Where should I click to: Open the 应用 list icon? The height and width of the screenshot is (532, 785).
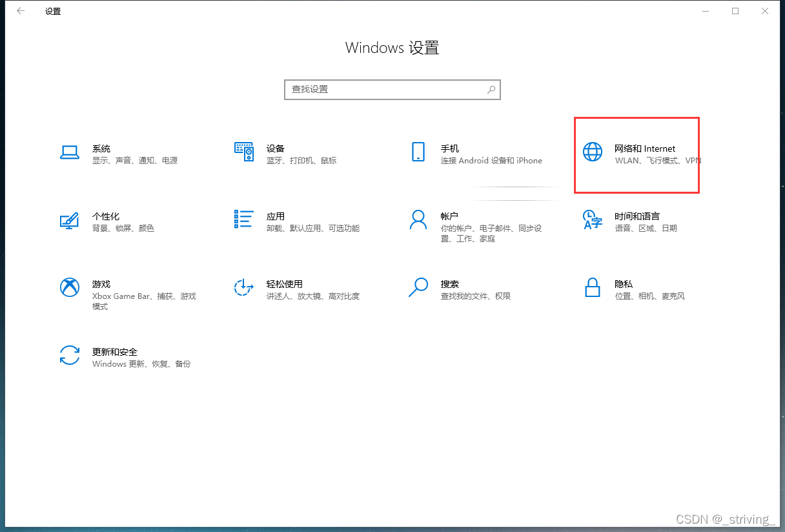click(x=243, y=220)
